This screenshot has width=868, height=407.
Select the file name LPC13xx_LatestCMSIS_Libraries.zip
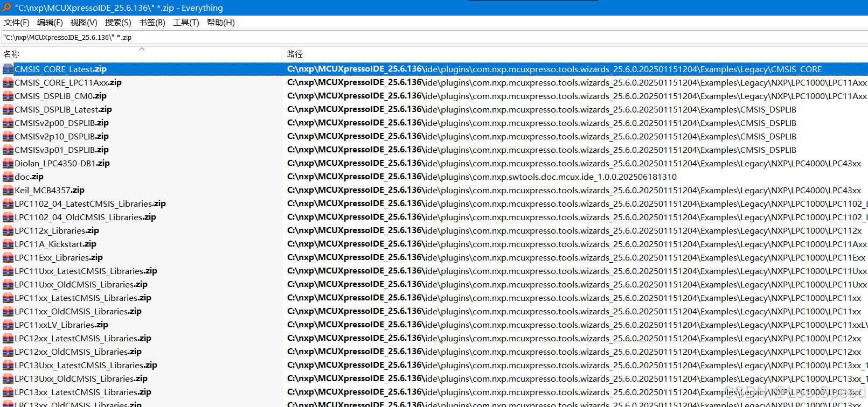83,392
